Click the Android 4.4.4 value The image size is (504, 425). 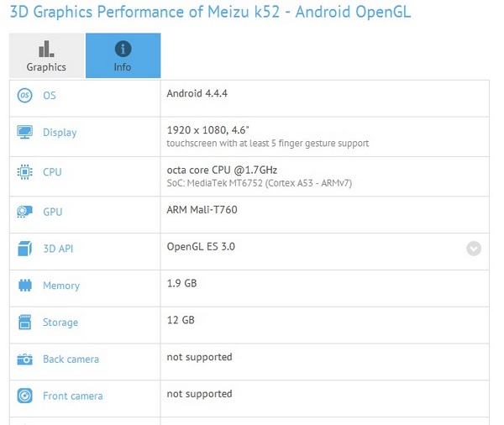click(x=197, y=94)
